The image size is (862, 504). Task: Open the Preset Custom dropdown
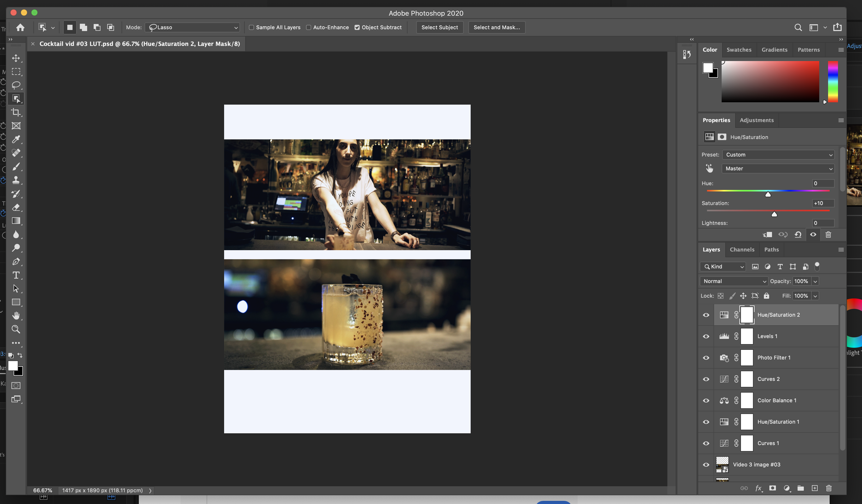click(778, 155)
